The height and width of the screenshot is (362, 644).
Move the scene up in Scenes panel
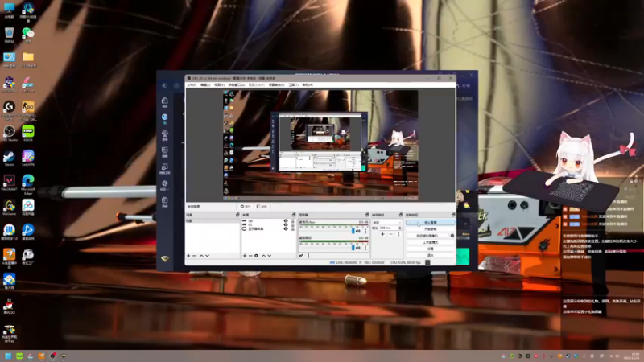[201, 256]
